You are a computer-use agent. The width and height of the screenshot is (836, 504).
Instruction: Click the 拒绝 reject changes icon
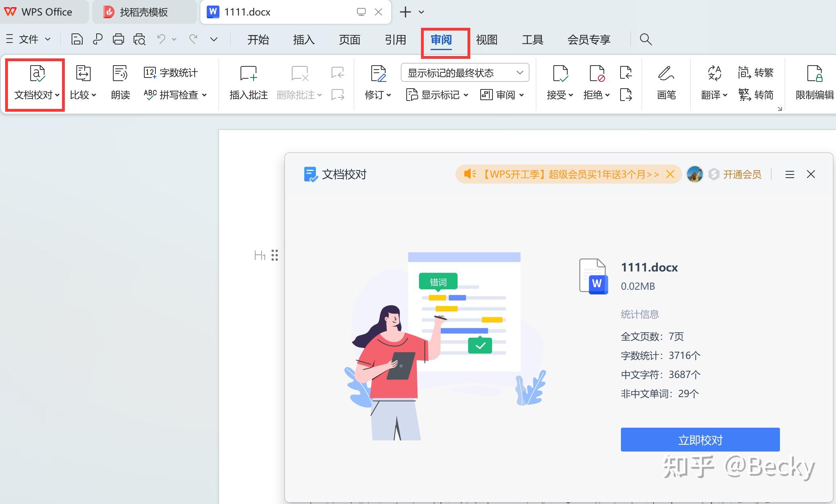597,74
